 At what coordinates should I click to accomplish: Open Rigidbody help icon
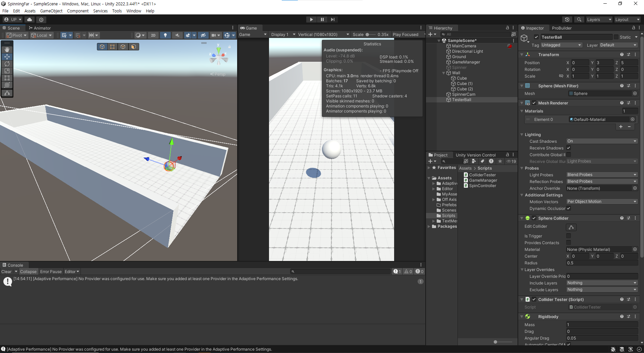[622, 316]
